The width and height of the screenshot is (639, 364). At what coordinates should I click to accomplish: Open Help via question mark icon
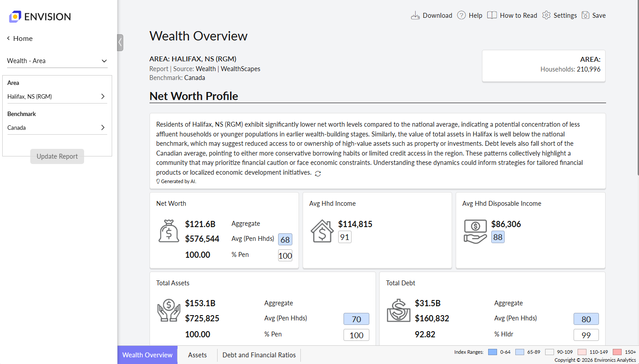point(461,16)
